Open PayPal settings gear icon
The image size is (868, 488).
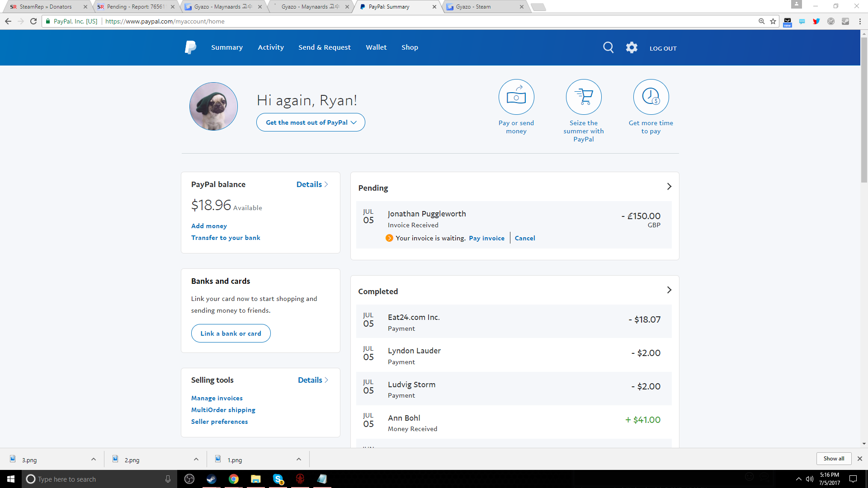click(632, 47)
